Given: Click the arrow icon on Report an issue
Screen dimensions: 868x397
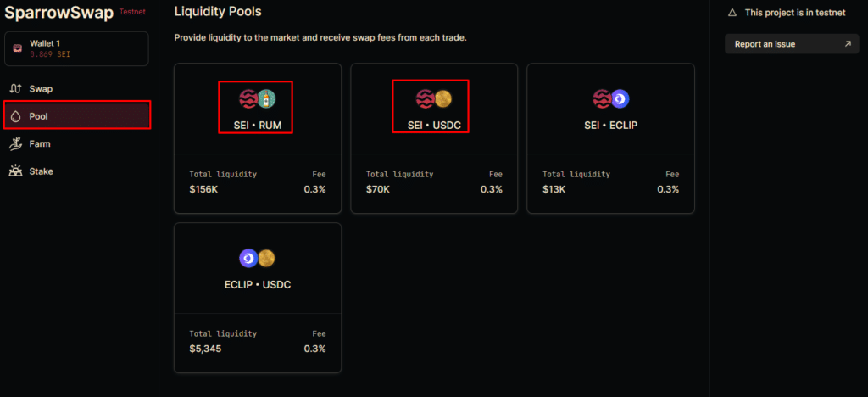Looking at the screenshot, I should pyautogui.click(x=848, y=44).
